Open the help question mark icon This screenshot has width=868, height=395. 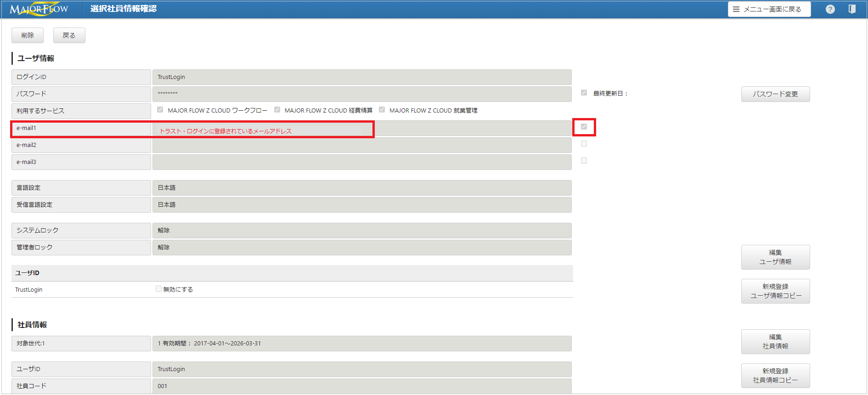[x=830, y=9]
